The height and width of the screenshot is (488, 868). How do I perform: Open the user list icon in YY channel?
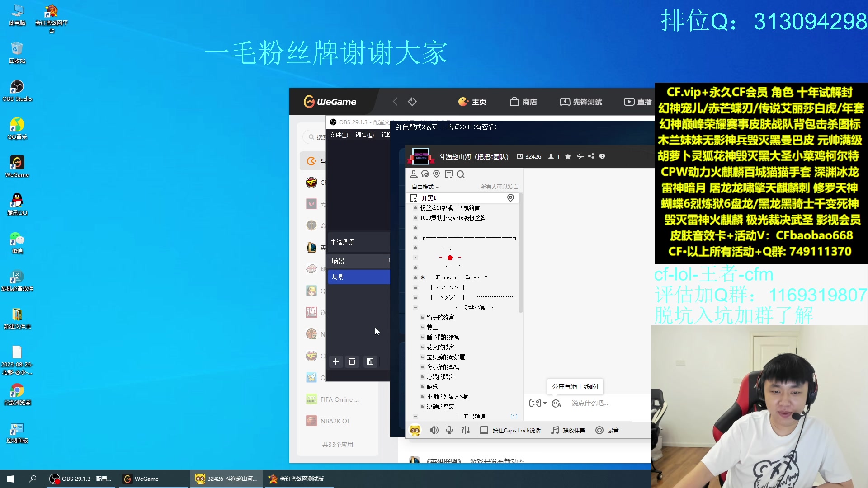tap(413, 174)
